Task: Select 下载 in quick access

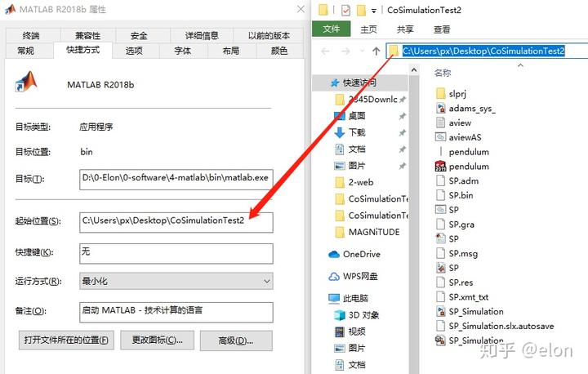Action: [x=357, y=132]
